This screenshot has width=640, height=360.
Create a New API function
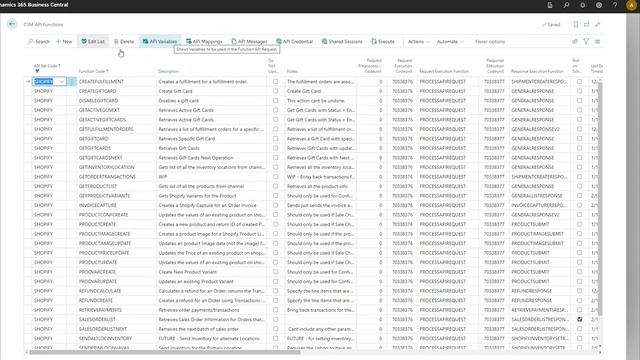tap(64, 42)
